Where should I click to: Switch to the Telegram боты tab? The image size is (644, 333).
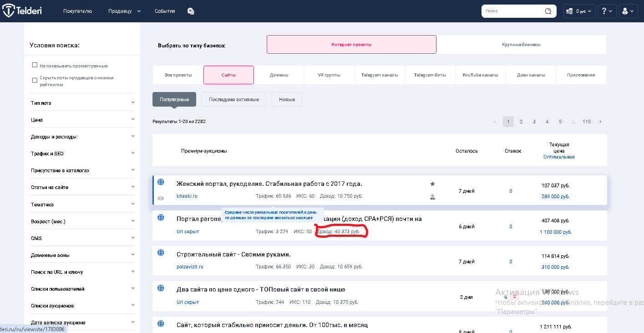pos(430,75)
